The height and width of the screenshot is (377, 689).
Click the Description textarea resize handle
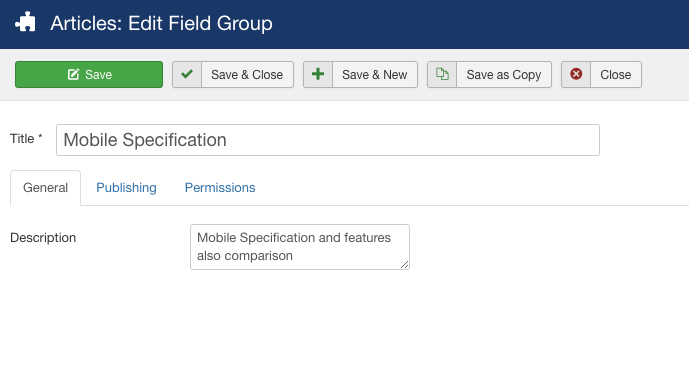click(405, 265)
